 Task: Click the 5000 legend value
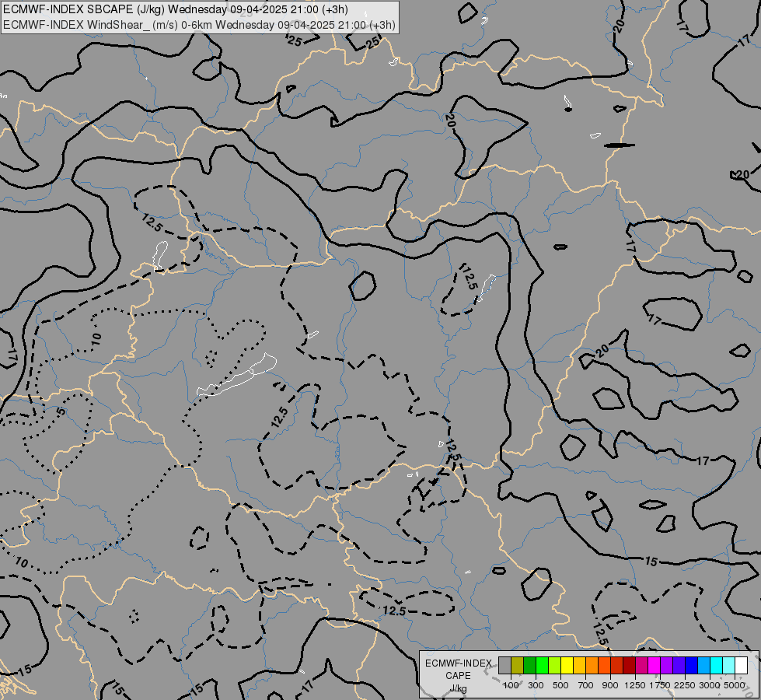(735, 685)
